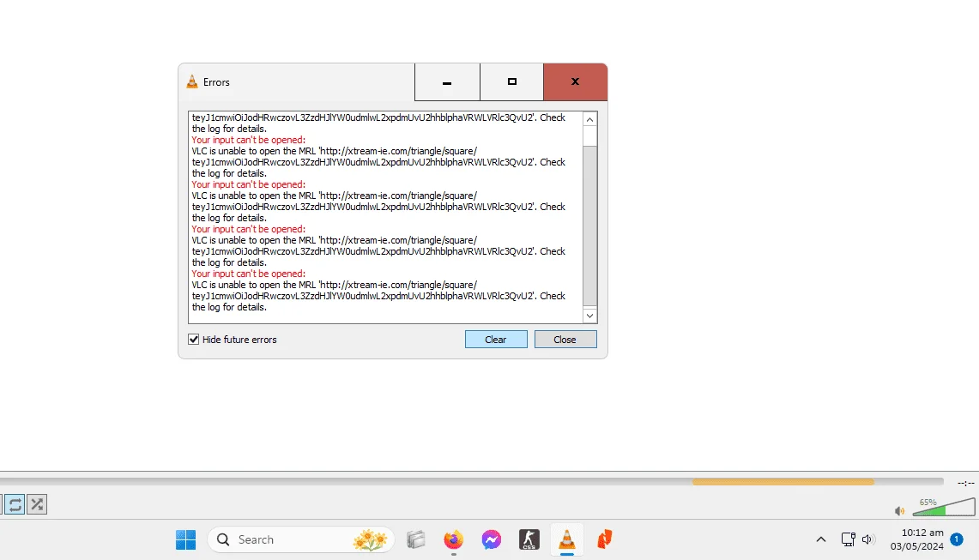This screenshot has height=560, width=979.
Task: Close Errors dialog with red X button
Action: pos(575,81)
